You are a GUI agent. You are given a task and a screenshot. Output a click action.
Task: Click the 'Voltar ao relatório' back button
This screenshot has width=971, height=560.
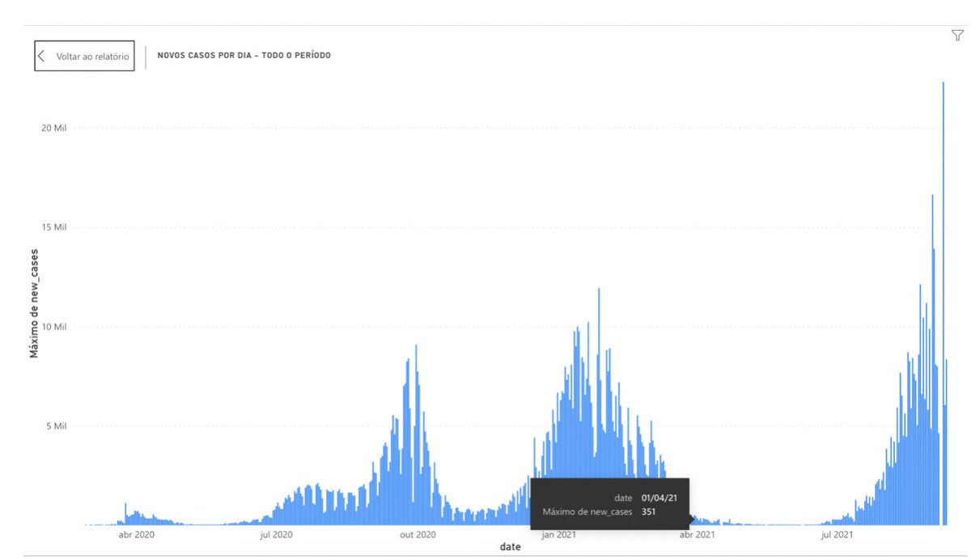[x=84, y=57]
